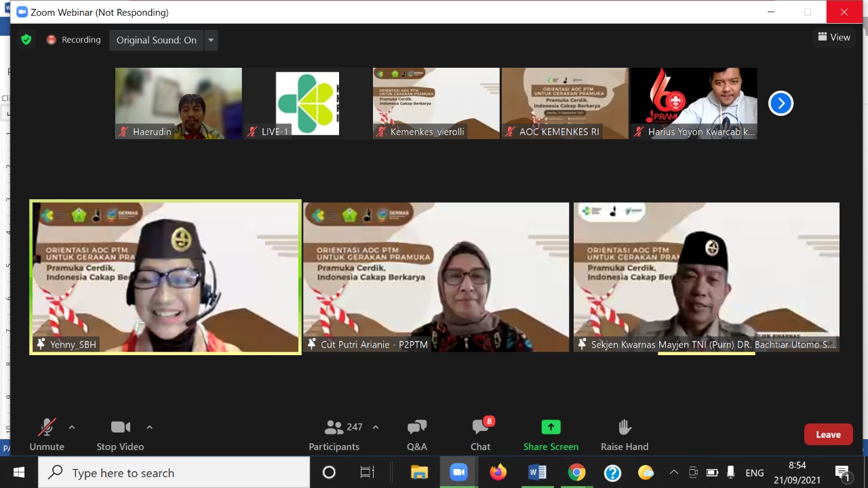This screenshot has height=488, width=868.
Task: Open Google Chrome from the taskbar
Action: point(576,472)
